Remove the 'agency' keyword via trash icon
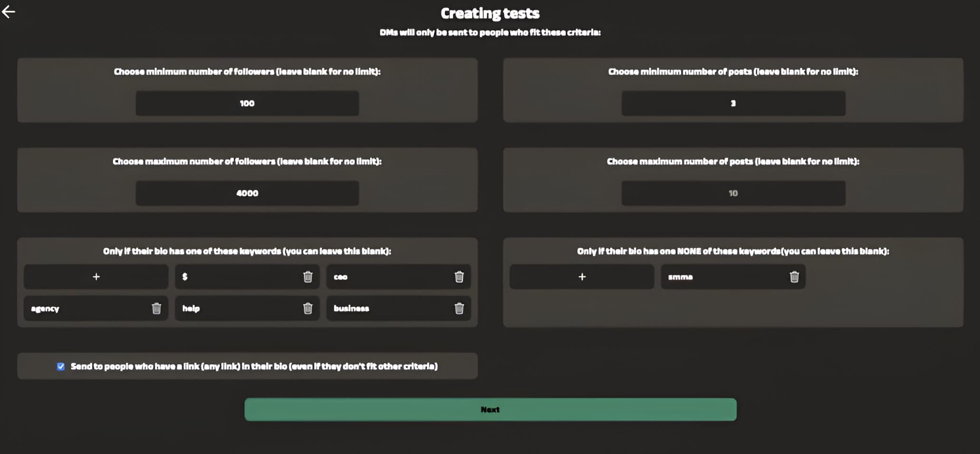 pos(156,309)
